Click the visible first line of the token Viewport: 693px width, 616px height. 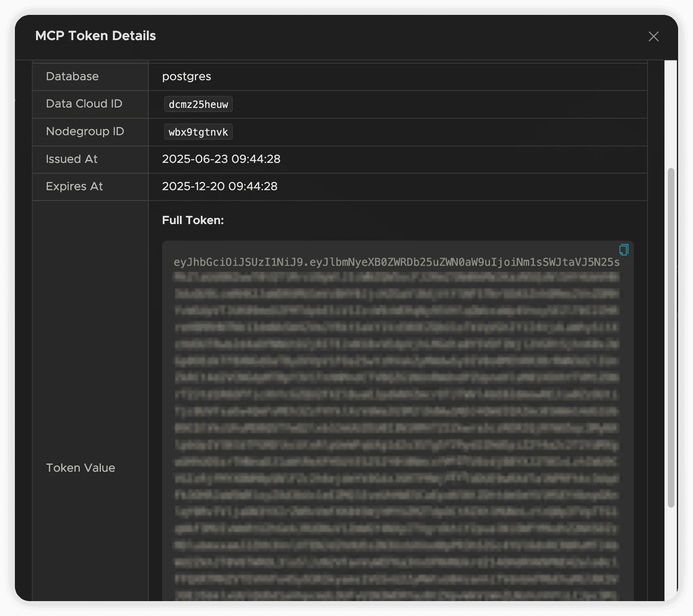pyautogui.click(x=396, y=263)
